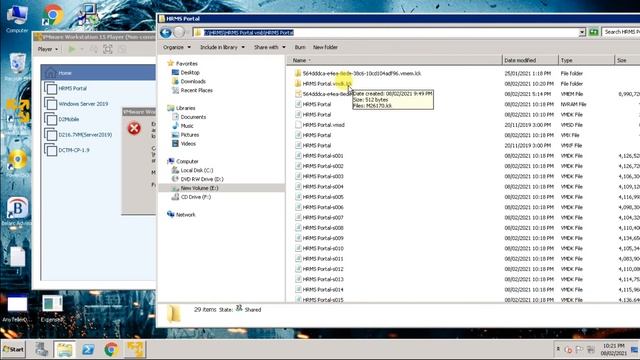Create a New folder

point(325,47)
